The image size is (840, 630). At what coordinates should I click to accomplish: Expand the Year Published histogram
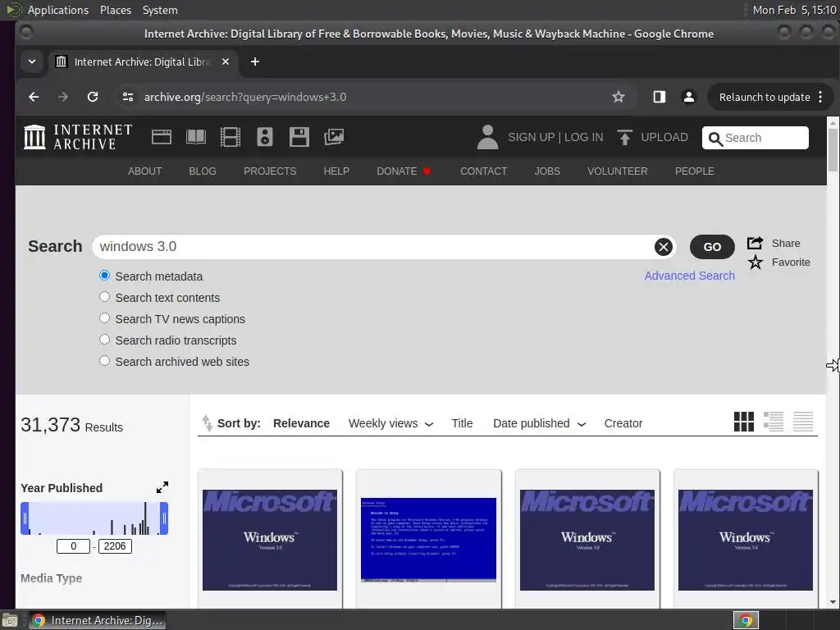pos(162,487)
